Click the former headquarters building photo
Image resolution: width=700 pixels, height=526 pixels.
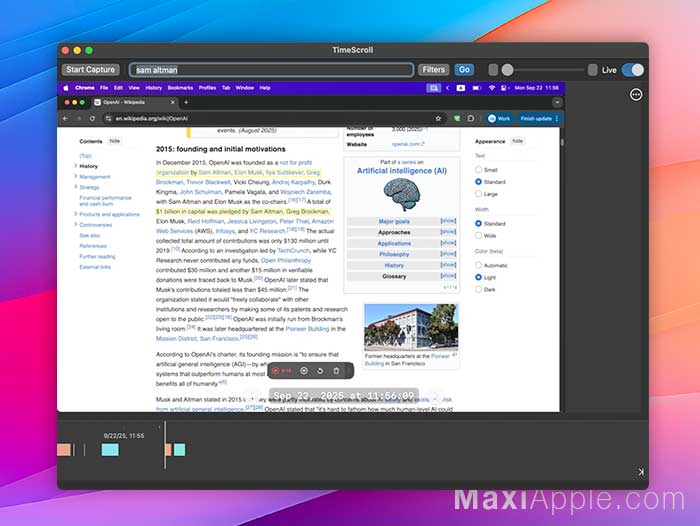coord(411,327)
